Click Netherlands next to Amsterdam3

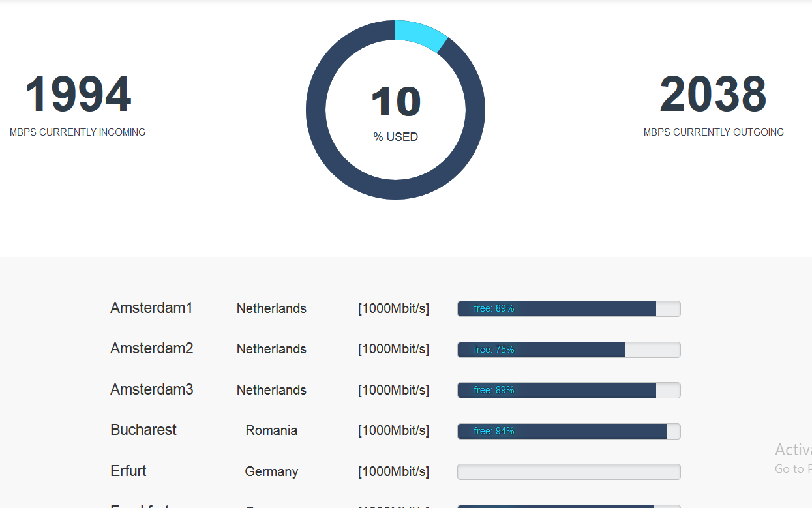[x=271, y=390]
